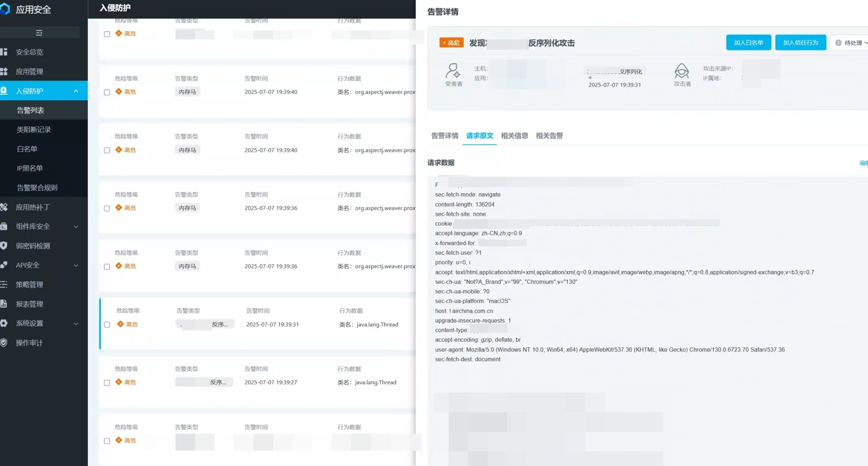The width and height of the screenshot is (868, 466).
Task: Tick the checkbox for first 19:39:40 alert
Action: [107, 92]
